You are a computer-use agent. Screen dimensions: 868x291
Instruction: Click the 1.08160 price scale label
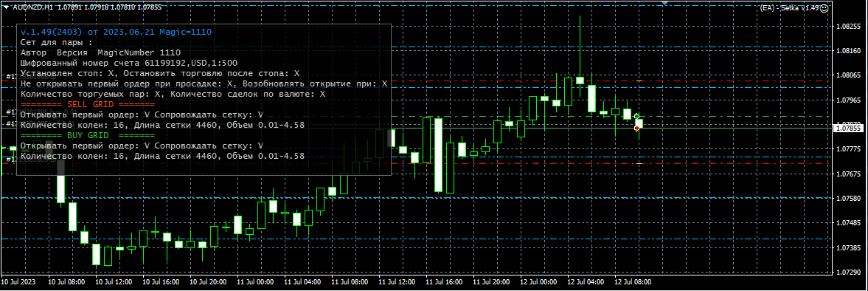[849, 51]
